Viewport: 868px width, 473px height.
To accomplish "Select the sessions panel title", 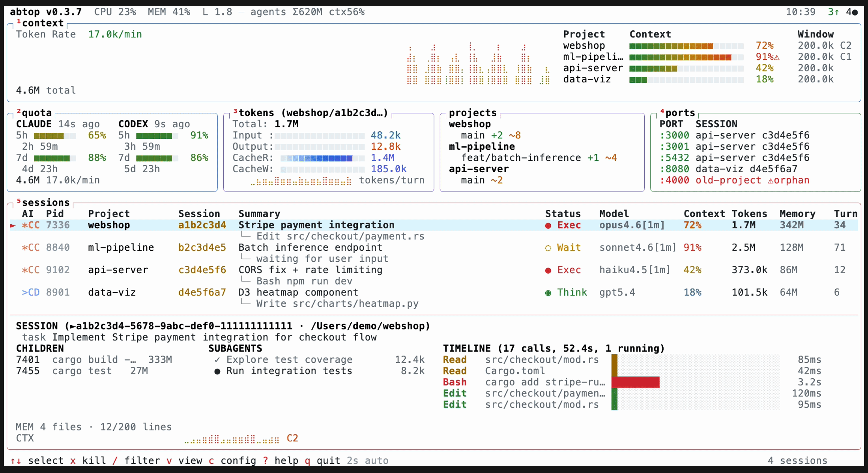I will point(45,203).
